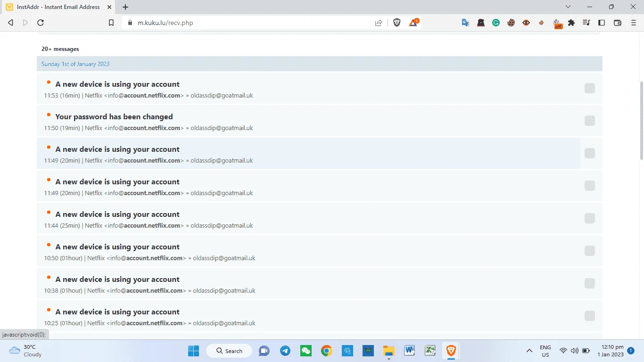Click the site lock icon in the address bar
This screenshot has height=362, width=644.
coord(130,23)
